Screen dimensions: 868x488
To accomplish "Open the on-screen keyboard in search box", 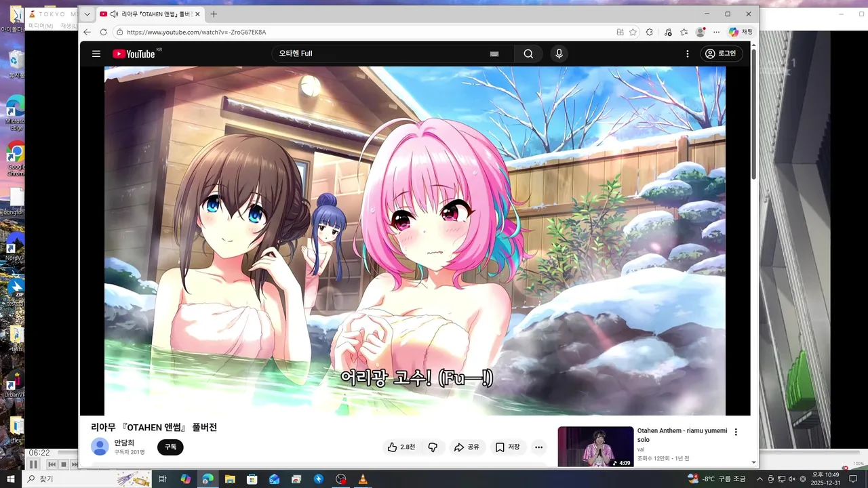I will point(494,54).
